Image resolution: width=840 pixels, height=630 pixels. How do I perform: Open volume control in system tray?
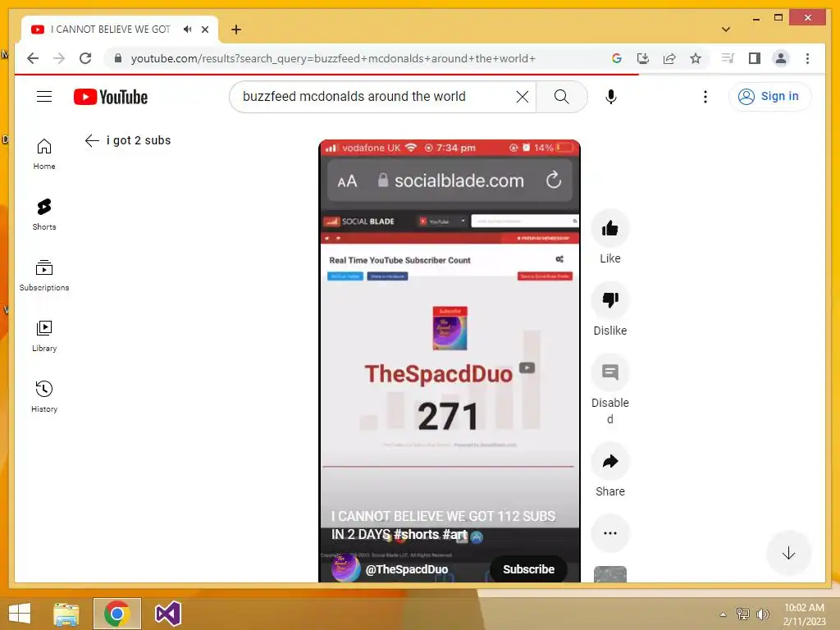(x=762, y=614)
